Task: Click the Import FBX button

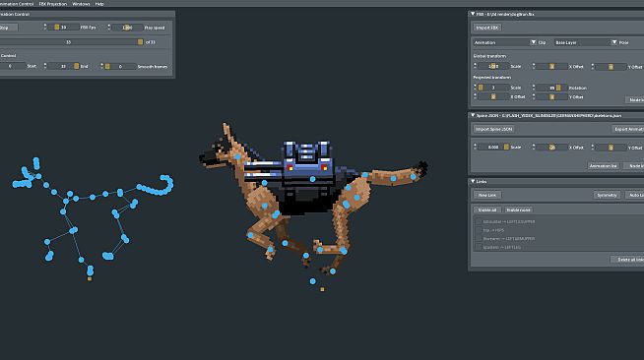Action: click(487, 28)
